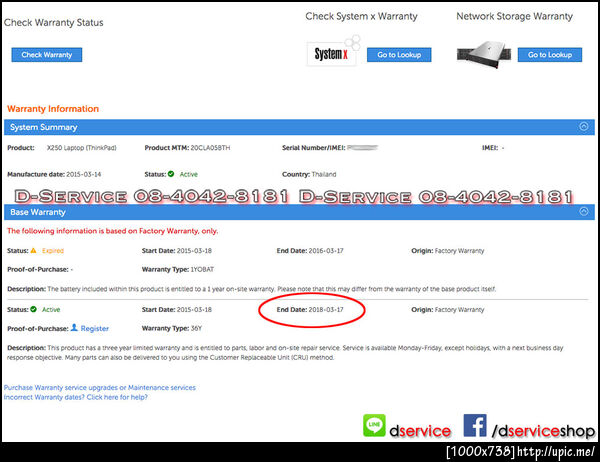Click the Check Warranty Status heading
This screenshot has height=462, width=600.
tap(54, 23)
